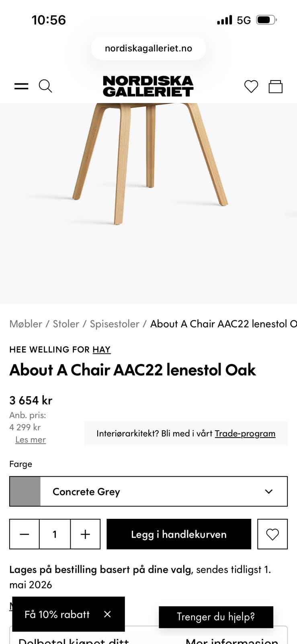
Task: Decrease quantity with minus button
Action: [x=25, y=534]
